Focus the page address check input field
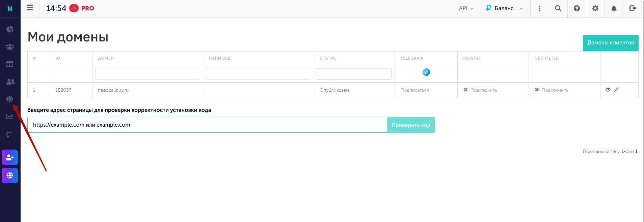644x222 pixels. point(207,125)
